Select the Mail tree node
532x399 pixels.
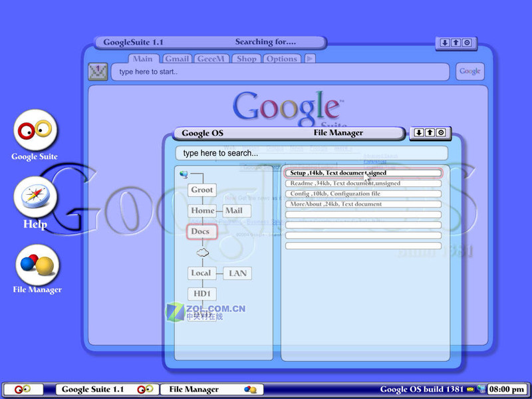237,211
